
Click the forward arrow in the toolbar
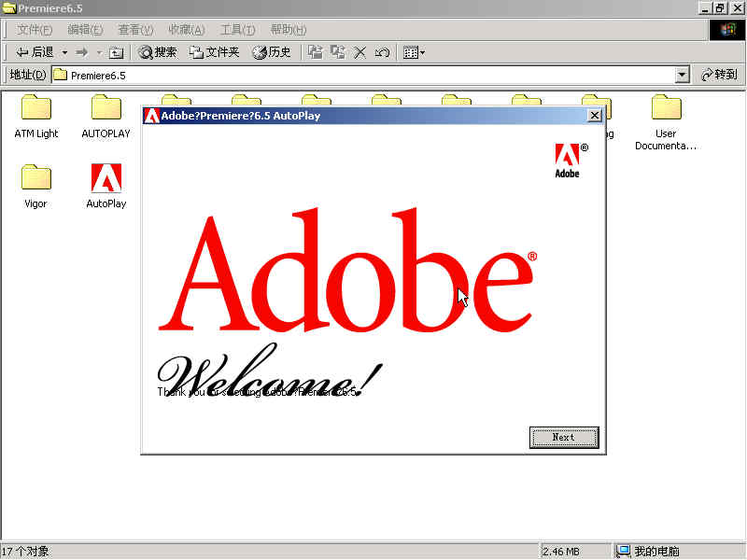[82, 52]
